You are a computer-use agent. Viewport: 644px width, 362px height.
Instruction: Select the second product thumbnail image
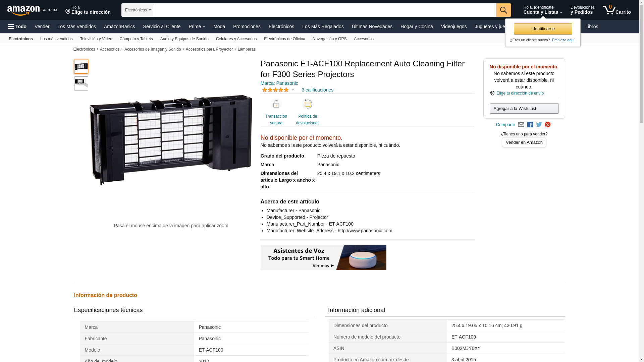(x=81, y=83)
